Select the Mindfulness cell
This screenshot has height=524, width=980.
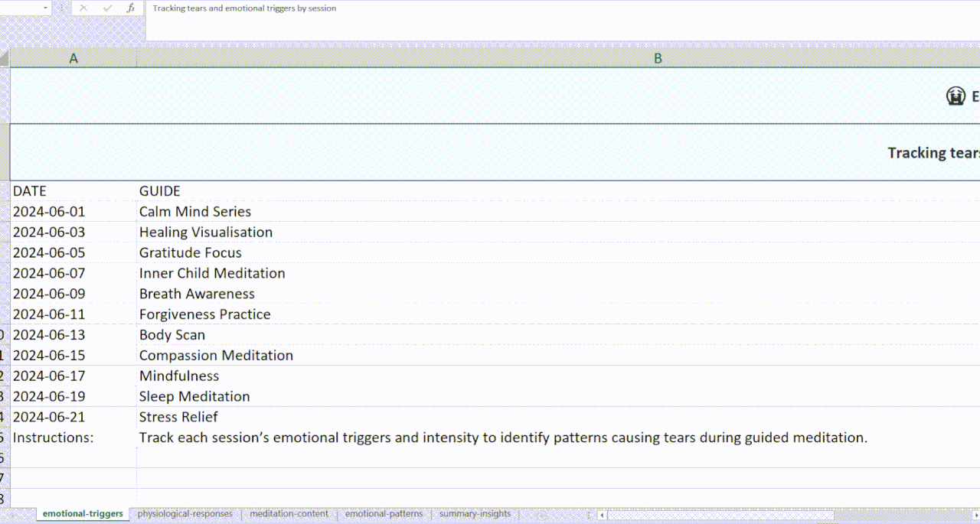pyautogui.click(x=558, y=376)
